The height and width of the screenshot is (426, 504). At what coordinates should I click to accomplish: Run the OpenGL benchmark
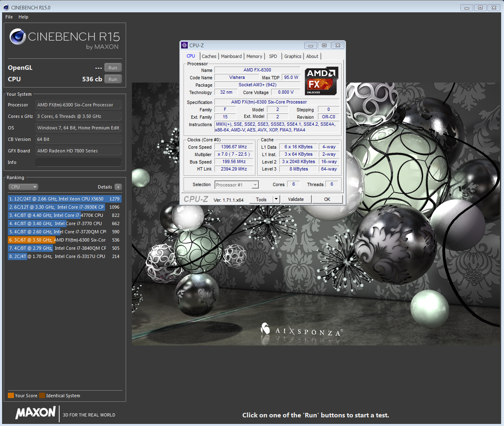113,68
